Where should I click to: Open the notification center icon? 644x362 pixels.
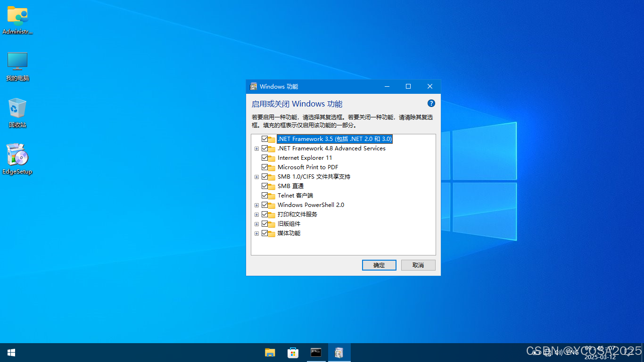click(628, 352)
